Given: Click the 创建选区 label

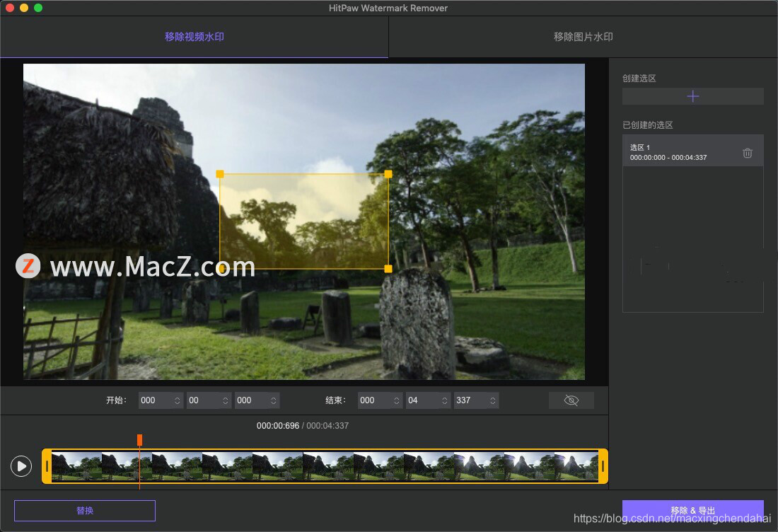Looking at the screenshot, I should (639, 79).
